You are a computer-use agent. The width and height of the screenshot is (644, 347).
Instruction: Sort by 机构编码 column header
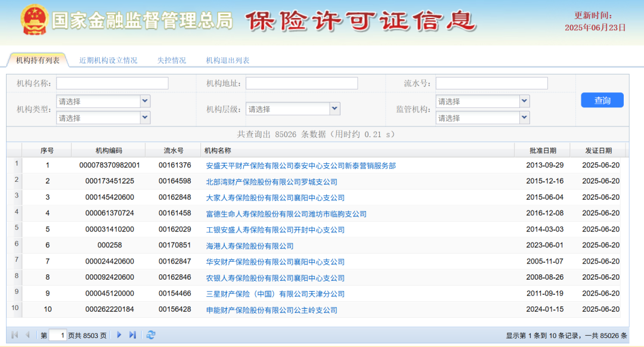point(109,150)
